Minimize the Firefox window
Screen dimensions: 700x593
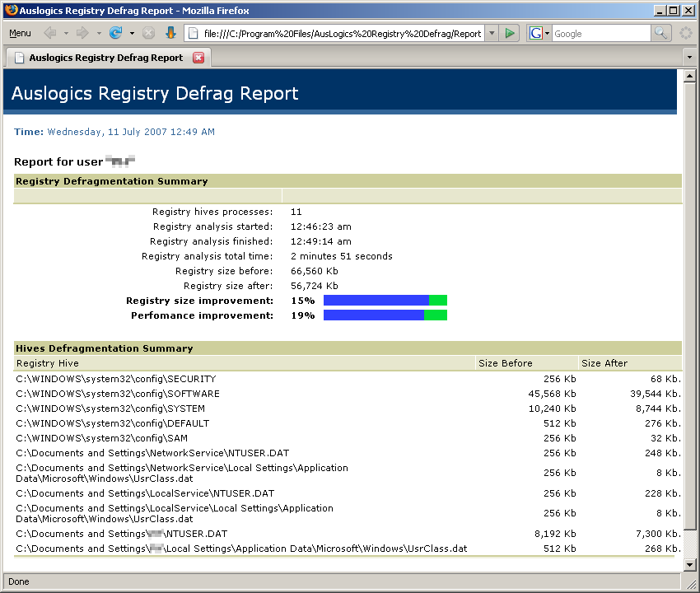click(660, 10)
